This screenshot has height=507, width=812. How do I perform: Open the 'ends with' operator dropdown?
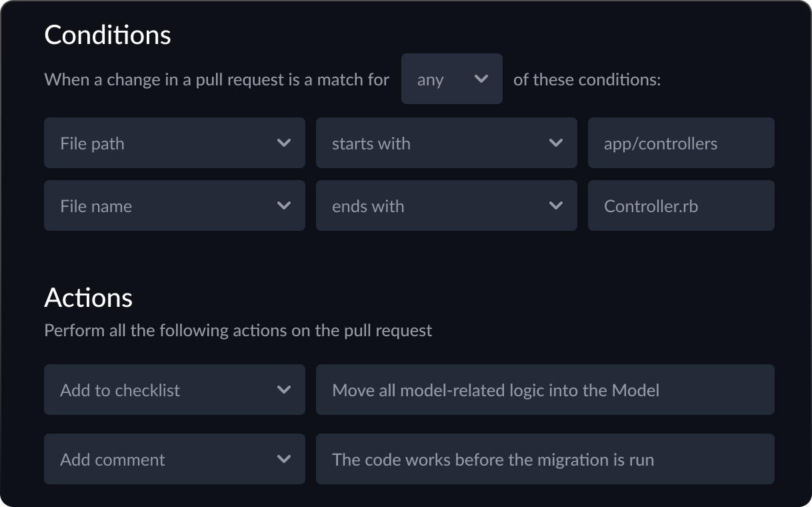445,205
